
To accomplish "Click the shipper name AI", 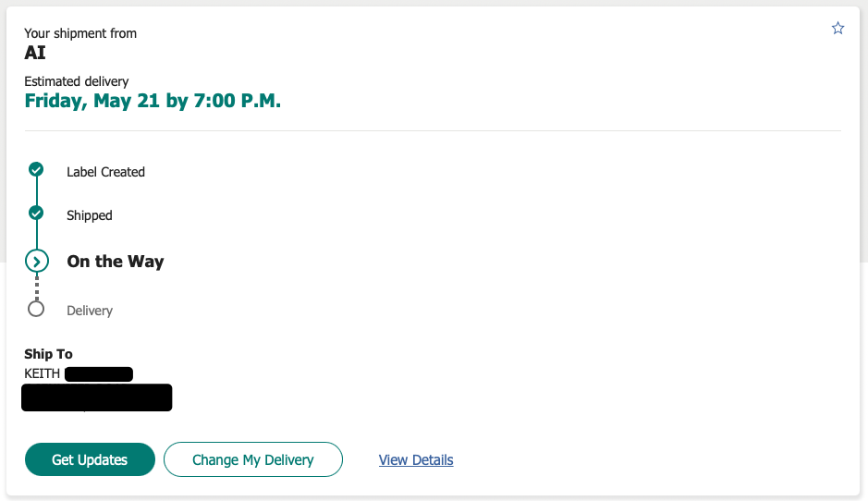I will click(x=35, y=53).
